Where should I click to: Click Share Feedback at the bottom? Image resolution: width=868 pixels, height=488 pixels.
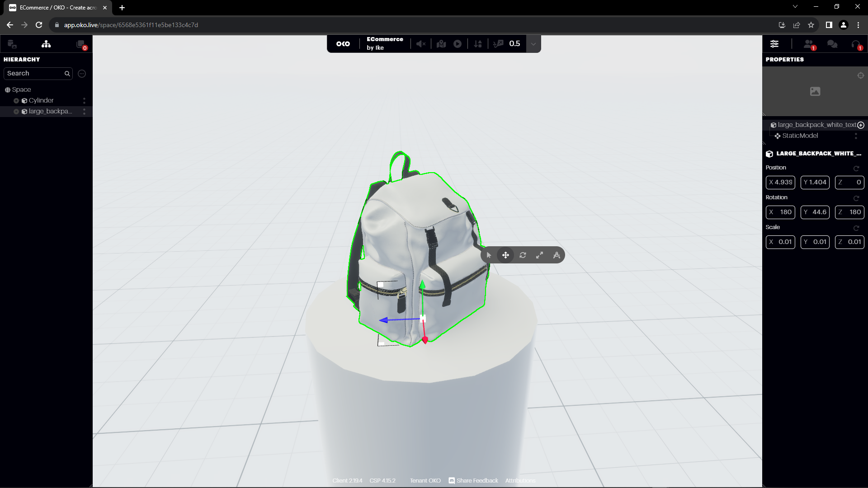click(477, 480)
